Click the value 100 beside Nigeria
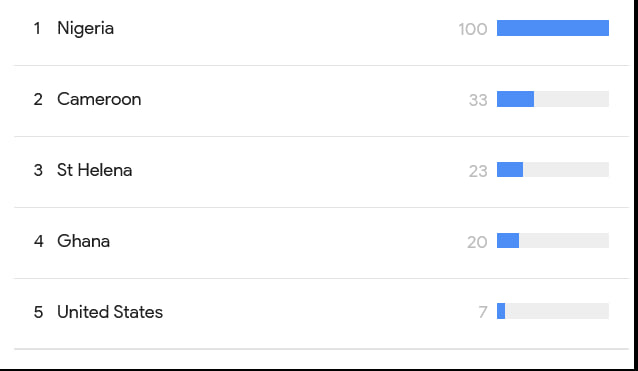638x371 pixels. click(x=472, y=29)
